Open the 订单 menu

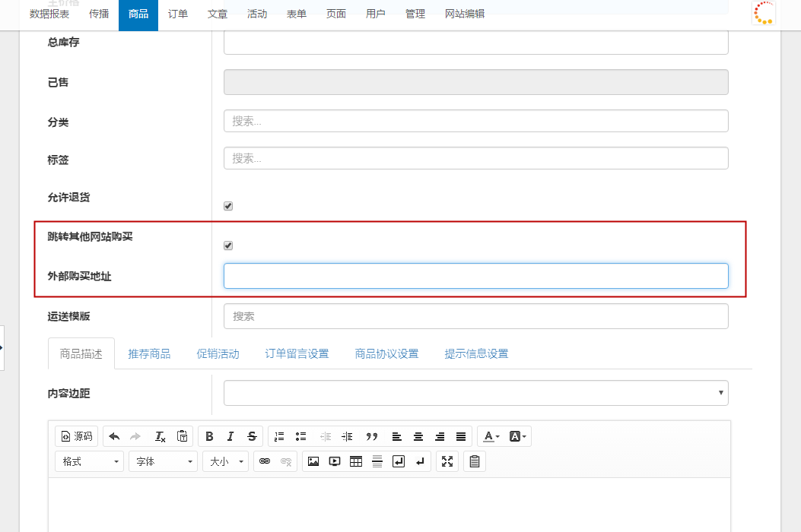[178, 14]
